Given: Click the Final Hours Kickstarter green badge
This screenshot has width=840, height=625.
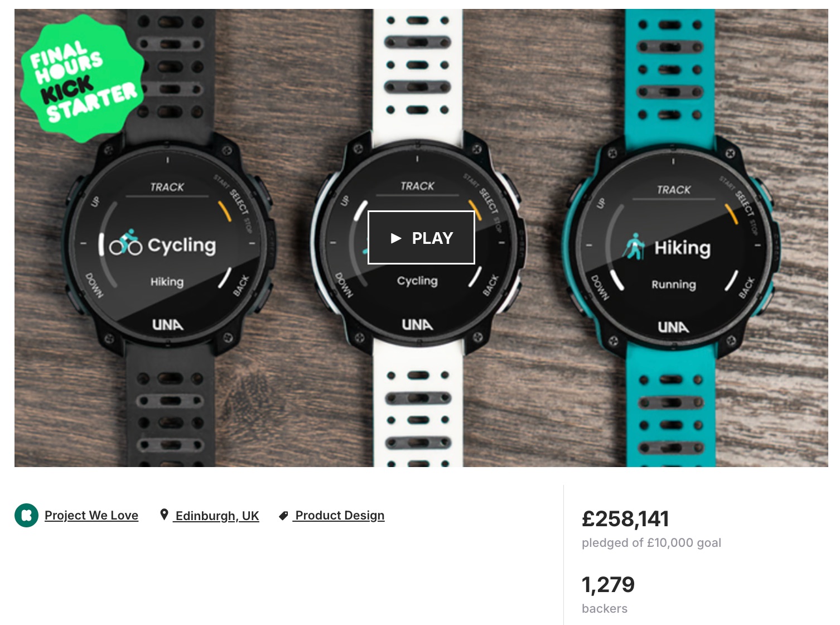Looking at the screenshot, I should 83,78.
